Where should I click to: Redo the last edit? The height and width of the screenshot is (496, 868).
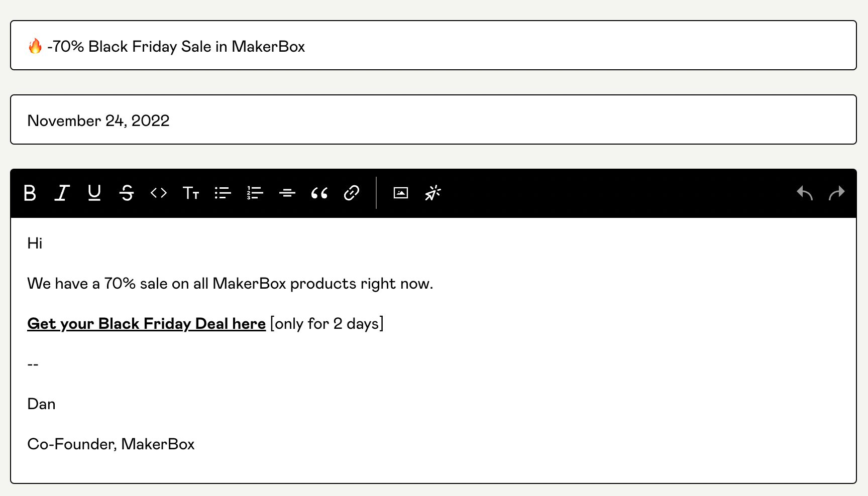click(837, 193)
